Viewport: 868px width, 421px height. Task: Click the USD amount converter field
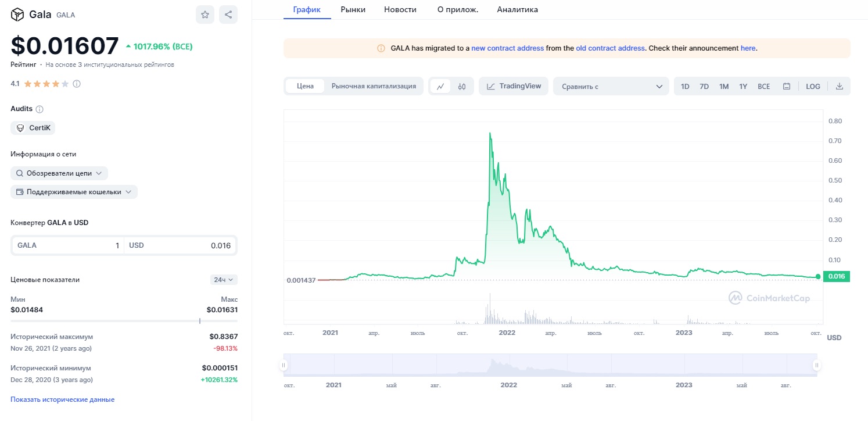coord(180,245)
